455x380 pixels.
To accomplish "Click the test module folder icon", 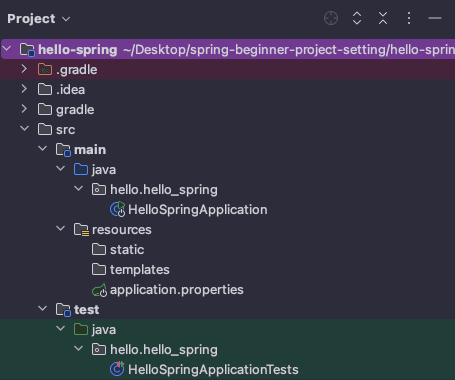I will [x=63, y=310].
